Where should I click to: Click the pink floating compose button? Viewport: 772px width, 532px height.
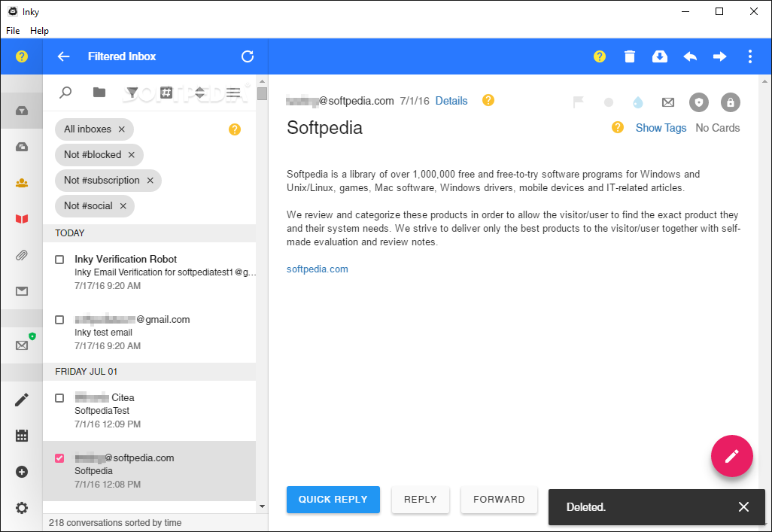[731, 456]
